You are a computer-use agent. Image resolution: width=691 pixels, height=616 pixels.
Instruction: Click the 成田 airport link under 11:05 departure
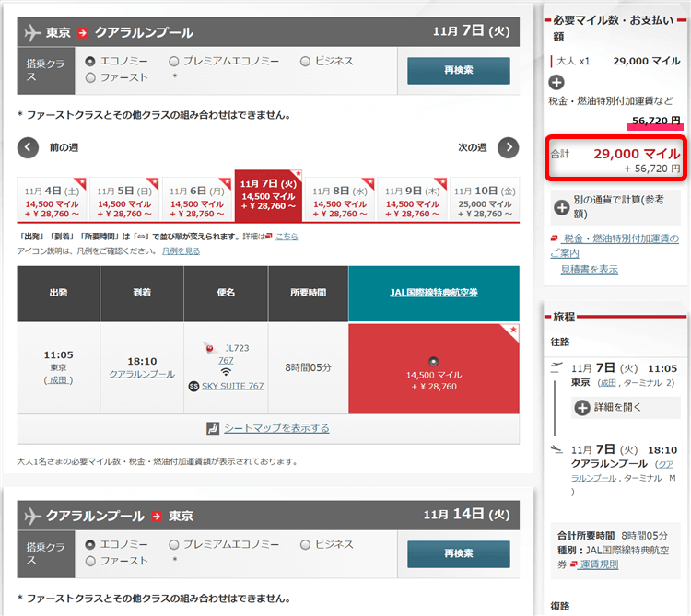tap(60, 379)
